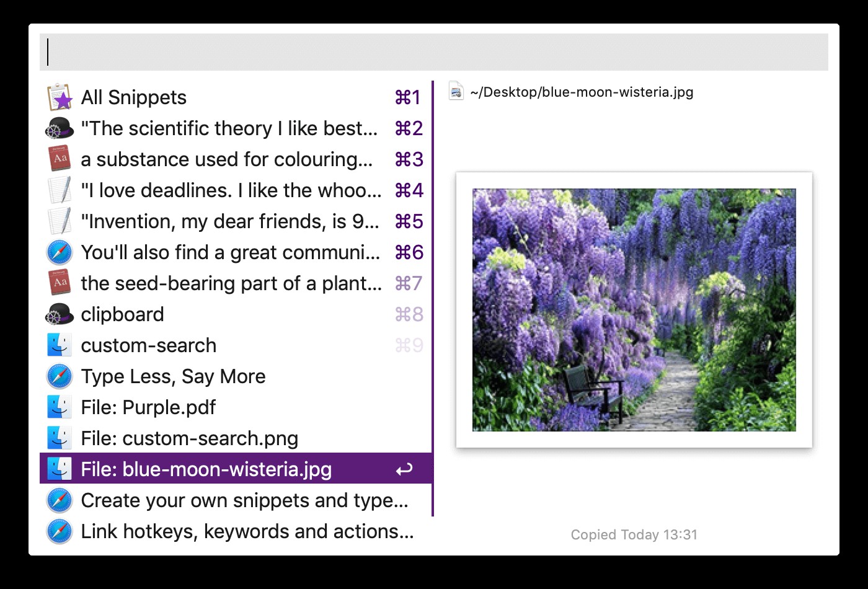The width and height of the screenshot is (868, 589).
Task: Click the notepad icon for the Invention quote
Action: pyautogui.click(x=59, y=221)
